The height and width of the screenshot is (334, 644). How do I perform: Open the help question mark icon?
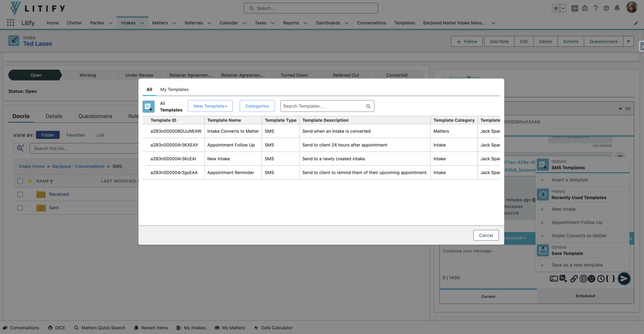pos(596,8)
